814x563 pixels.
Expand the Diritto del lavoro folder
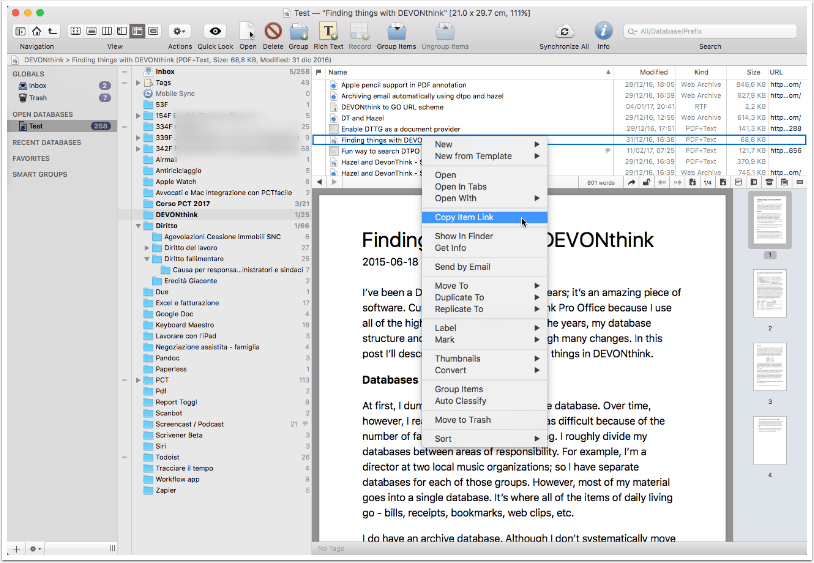[147, 248]
